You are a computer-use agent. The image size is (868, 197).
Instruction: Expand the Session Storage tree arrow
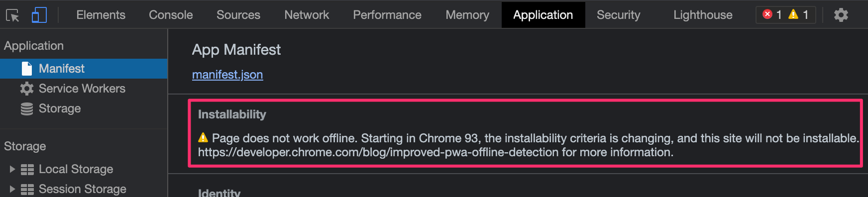pyautogui.click(x=12, y=189)
